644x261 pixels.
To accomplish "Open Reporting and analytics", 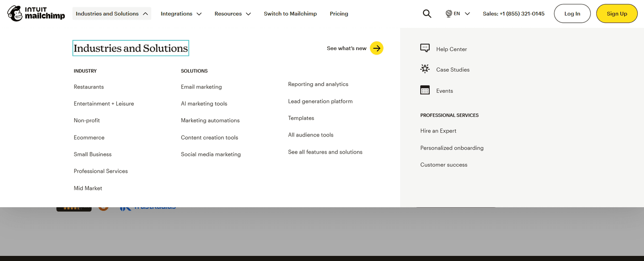I will point(318,84).
